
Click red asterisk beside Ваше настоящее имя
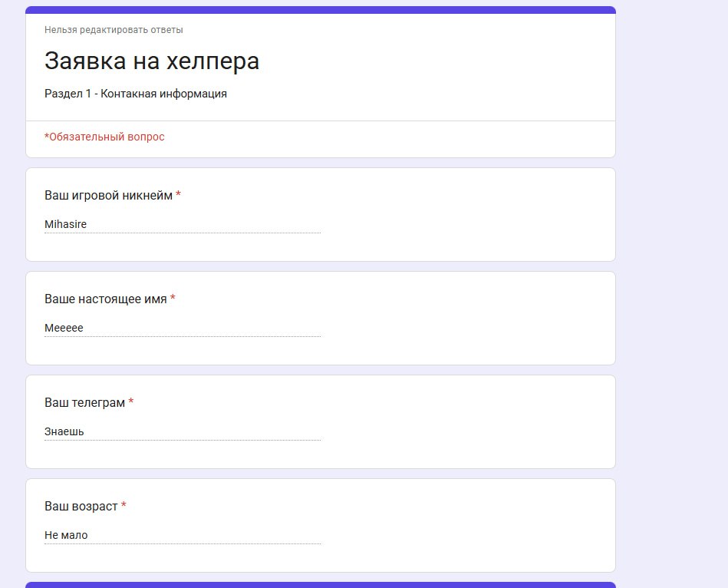point(173,298)
